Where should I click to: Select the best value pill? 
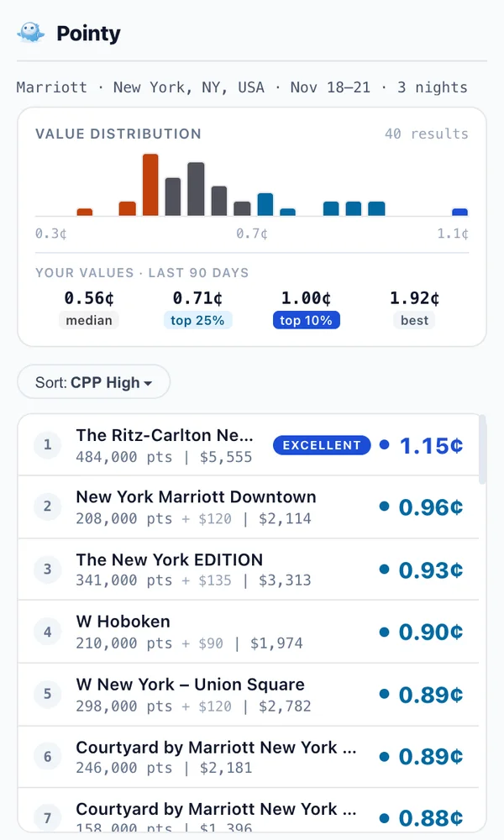415,320
